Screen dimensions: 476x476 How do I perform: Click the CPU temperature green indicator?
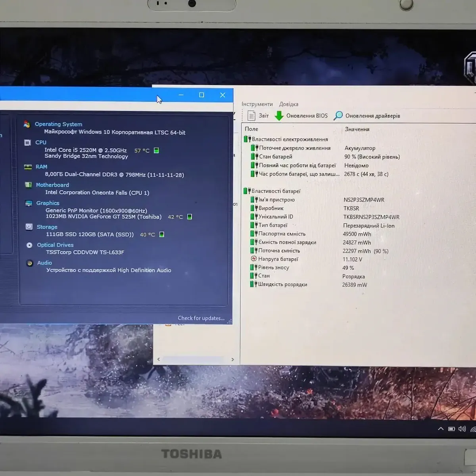(156, 150)
